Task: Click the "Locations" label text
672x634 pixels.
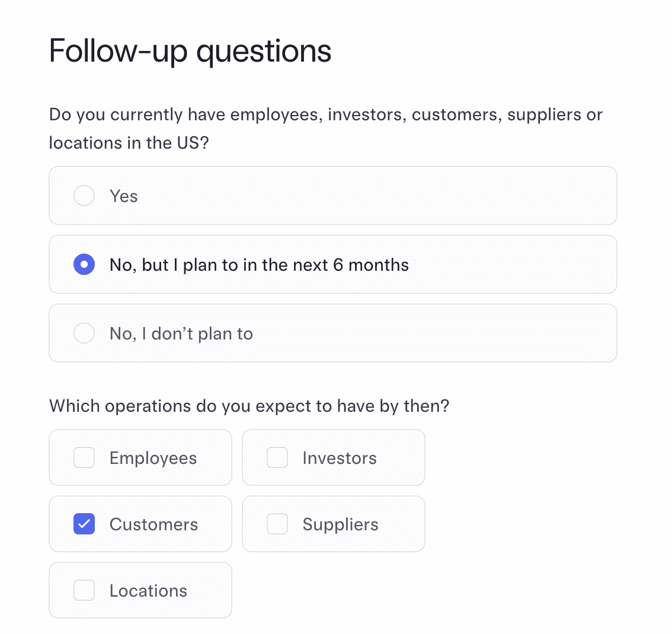Action: coord(148,591)
